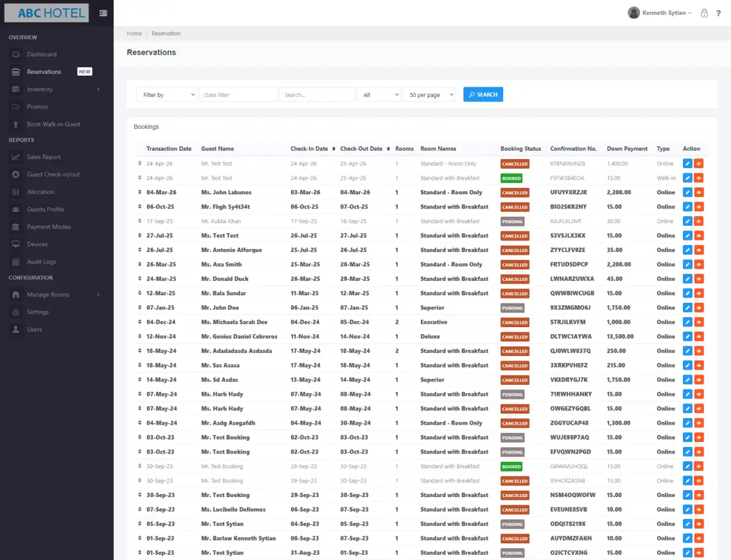Click Kenneth Sytian's profile avatar
The width and height of the screenshot is (731, 560).
(x=633, y=13)
